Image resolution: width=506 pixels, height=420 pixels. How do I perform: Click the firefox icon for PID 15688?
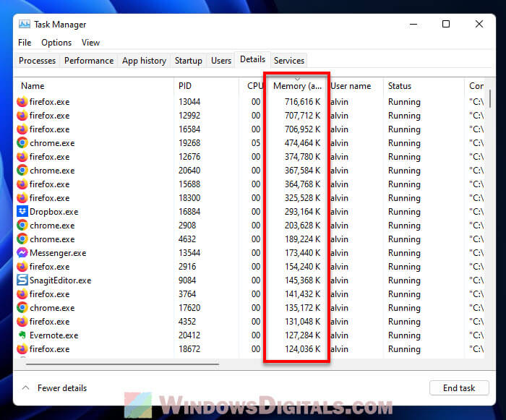click(x=22, y=184)
